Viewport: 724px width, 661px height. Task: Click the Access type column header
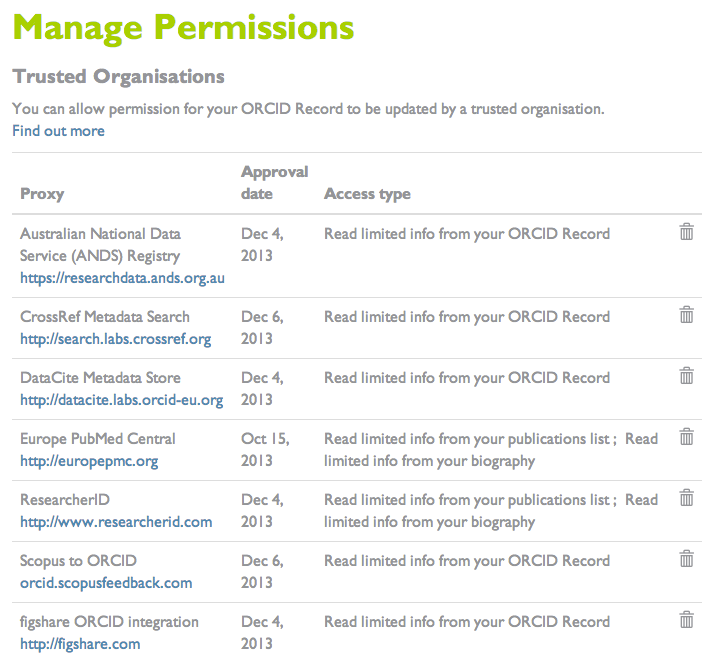coord(367,194)
